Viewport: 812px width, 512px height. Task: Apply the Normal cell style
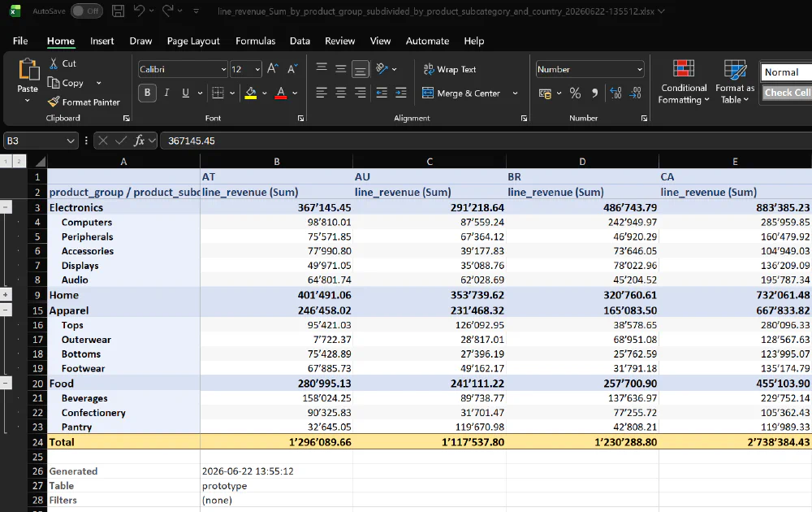click(786, 72)
